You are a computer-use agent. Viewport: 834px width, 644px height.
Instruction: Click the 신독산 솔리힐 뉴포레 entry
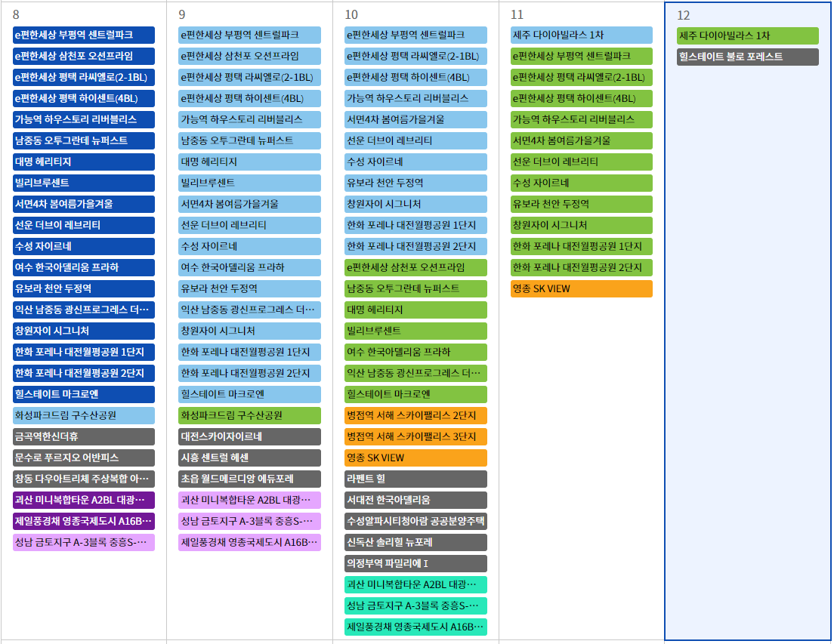[415, 543]
